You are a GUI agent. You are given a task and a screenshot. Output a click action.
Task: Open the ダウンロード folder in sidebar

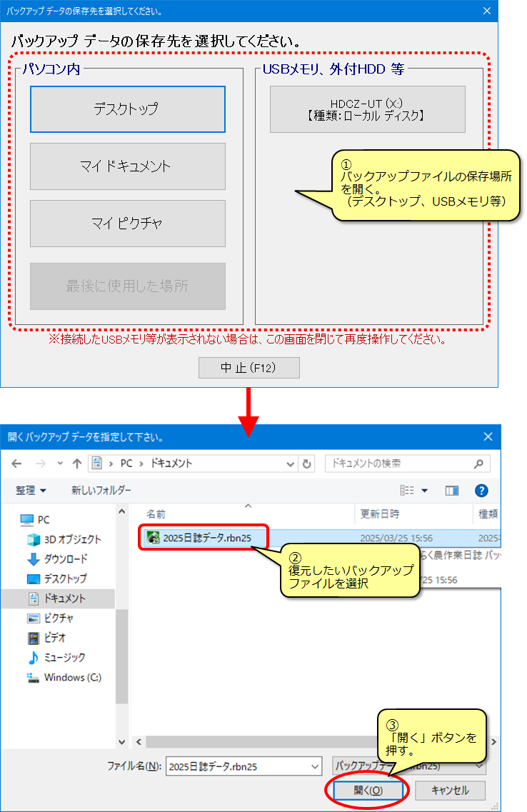[x=65, y=559]
